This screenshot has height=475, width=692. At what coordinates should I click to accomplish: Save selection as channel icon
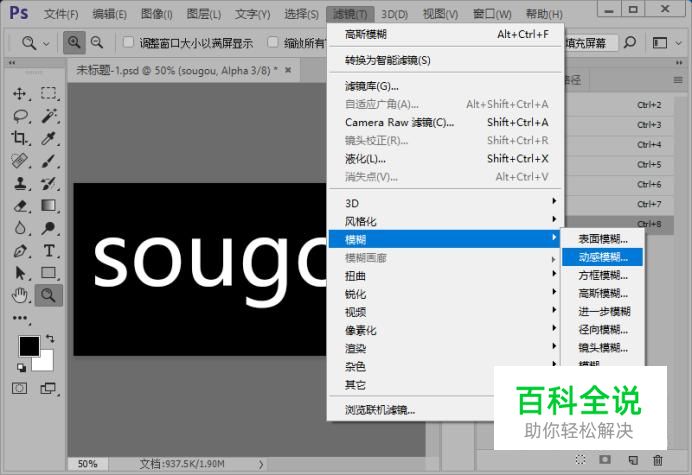tap(605, 460)
